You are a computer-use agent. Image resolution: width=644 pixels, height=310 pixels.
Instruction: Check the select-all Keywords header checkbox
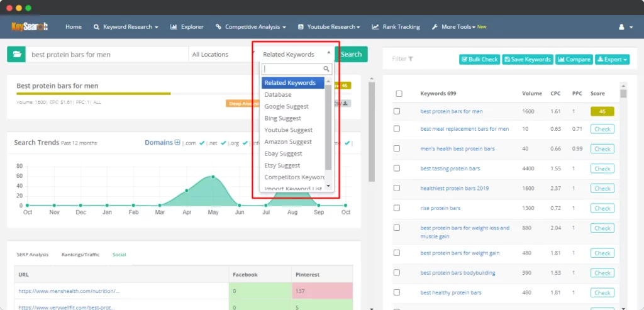tap(399, 94)
